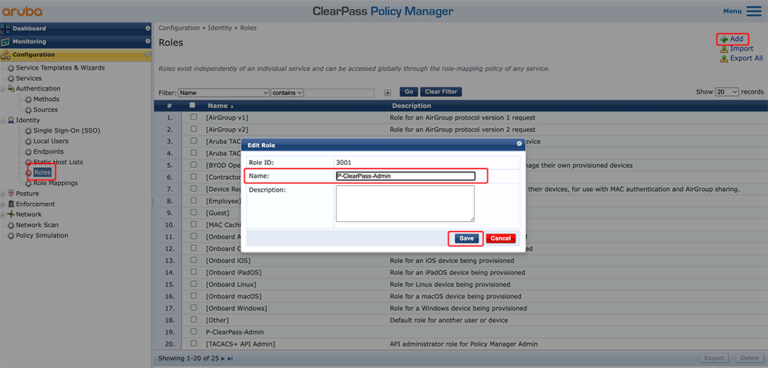
Task: Click the Enforcement icon
Action: 11,204
